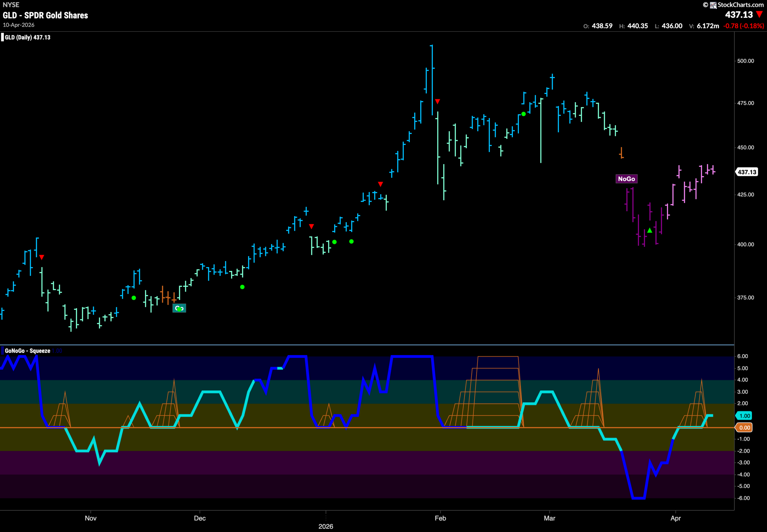767x532 pixels.
Task: Click the red down arrow beside price 437.13
Action: (759, 15)
